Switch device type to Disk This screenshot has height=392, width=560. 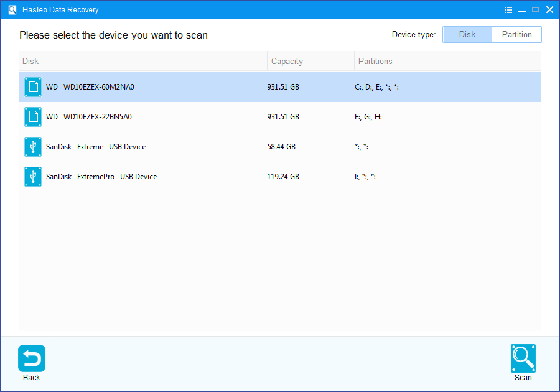coord(467,35)
